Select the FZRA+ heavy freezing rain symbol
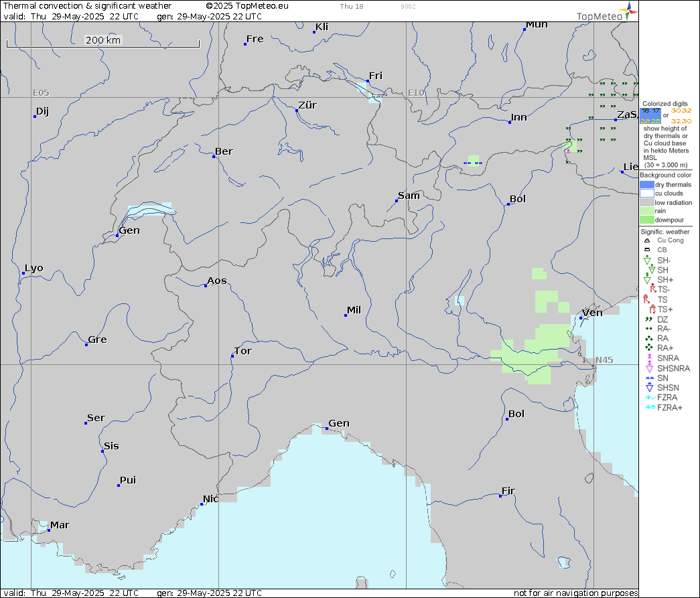Screen dimensions: 700x598 point(651,407)
